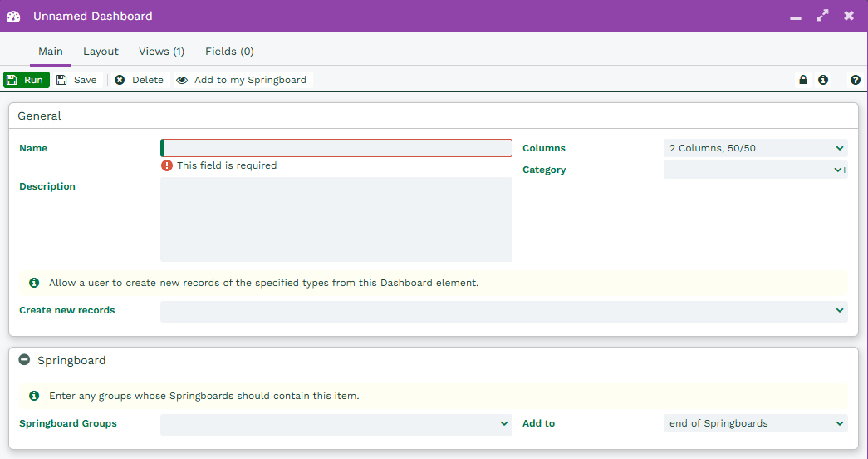Open the Springboard Groups dropdown

point(336,424)
